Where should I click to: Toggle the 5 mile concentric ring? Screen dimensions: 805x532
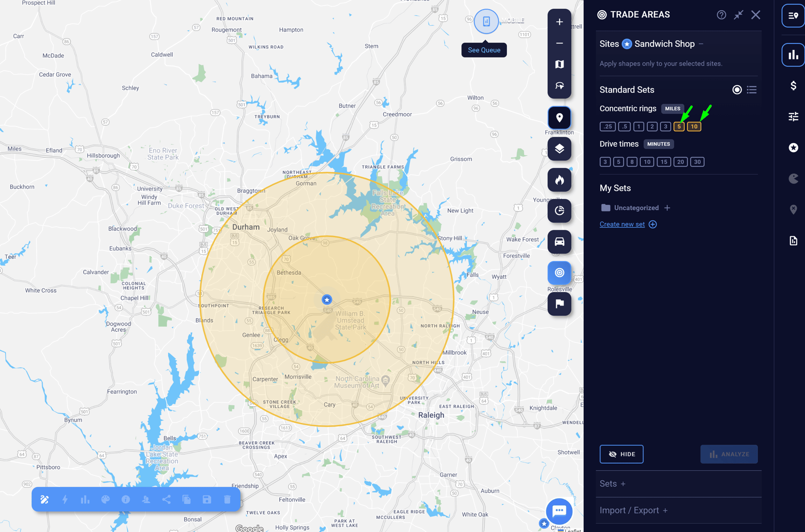(x=679, y=126)
